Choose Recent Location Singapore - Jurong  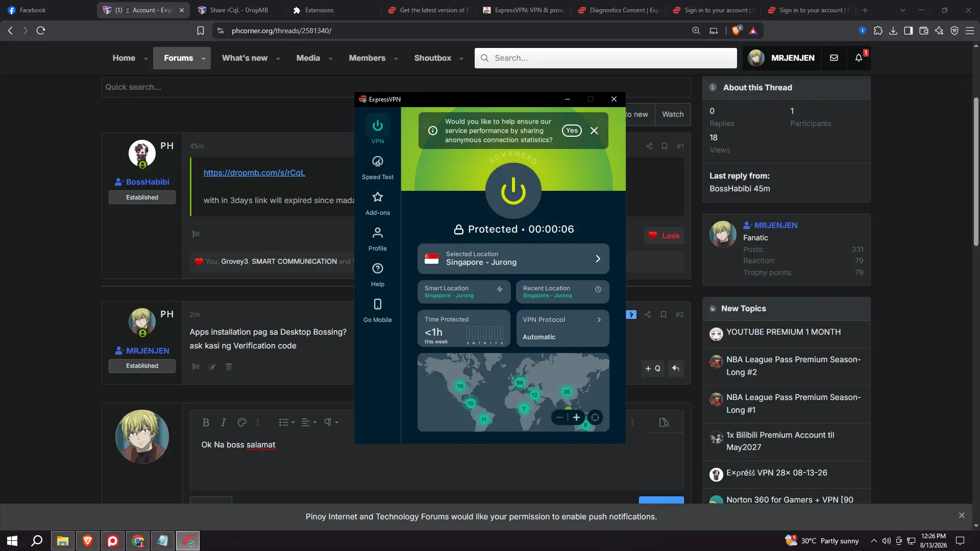(562, 292)
